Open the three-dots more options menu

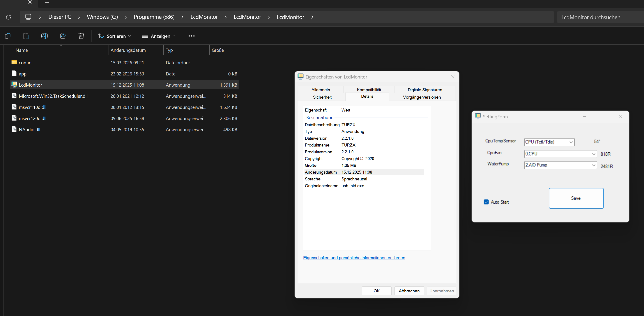(191, 36)
